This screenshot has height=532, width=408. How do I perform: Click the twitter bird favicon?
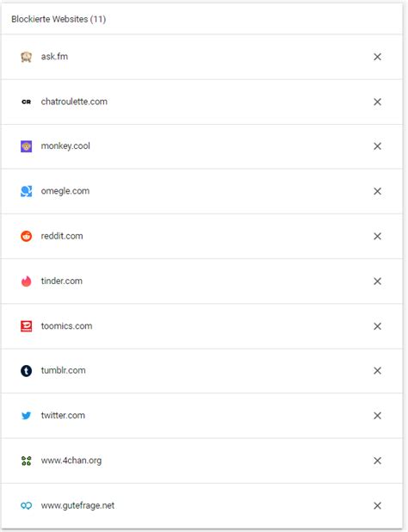coord(26,415)
